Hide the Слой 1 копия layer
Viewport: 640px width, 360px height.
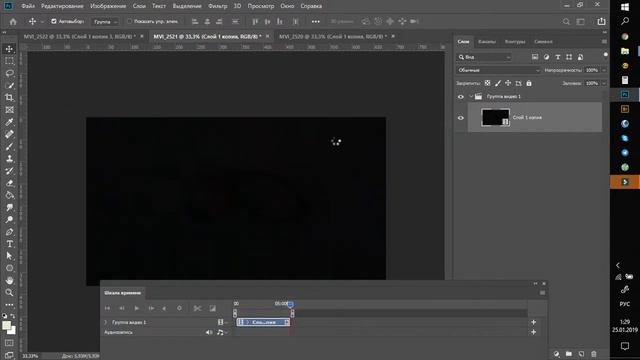461,118
